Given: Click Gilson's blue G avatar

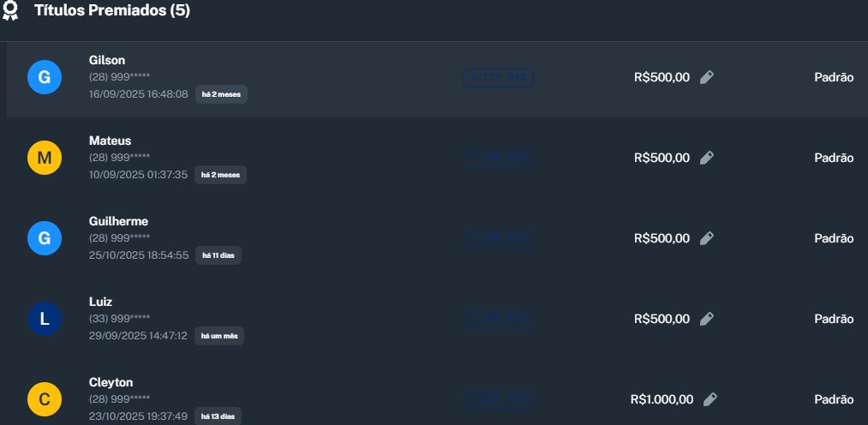Looking at the screenshot, I should coord(45,77).
